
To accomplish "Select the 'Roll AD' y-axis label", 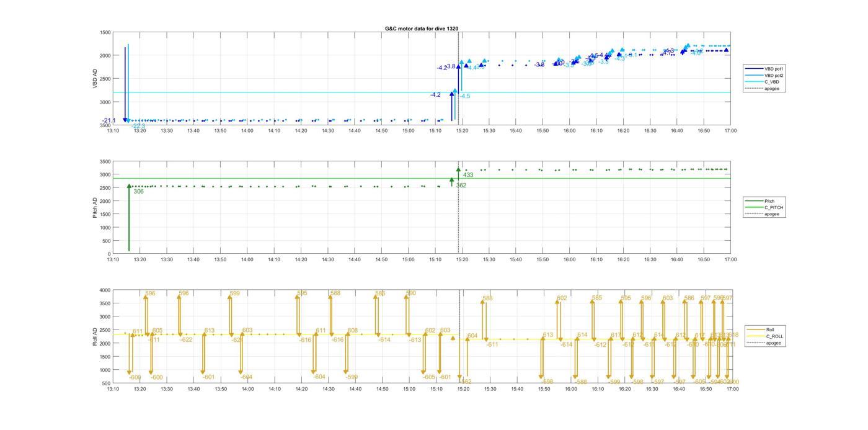I will pos(95,336).
